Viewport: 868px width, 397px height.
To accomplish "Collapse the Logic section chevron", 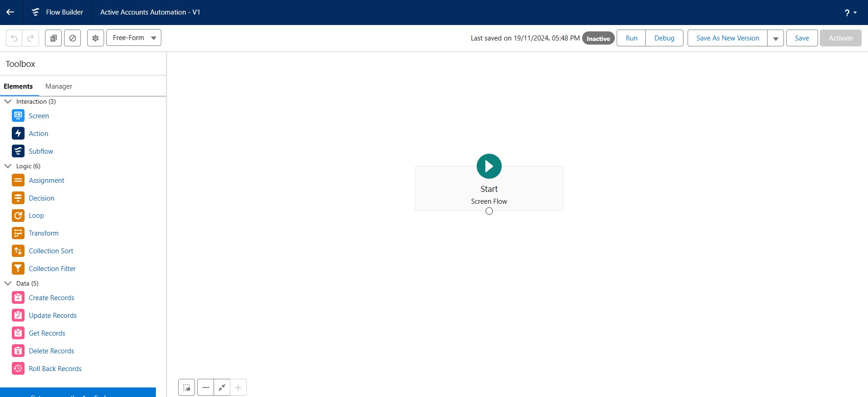I will (8, 166).
